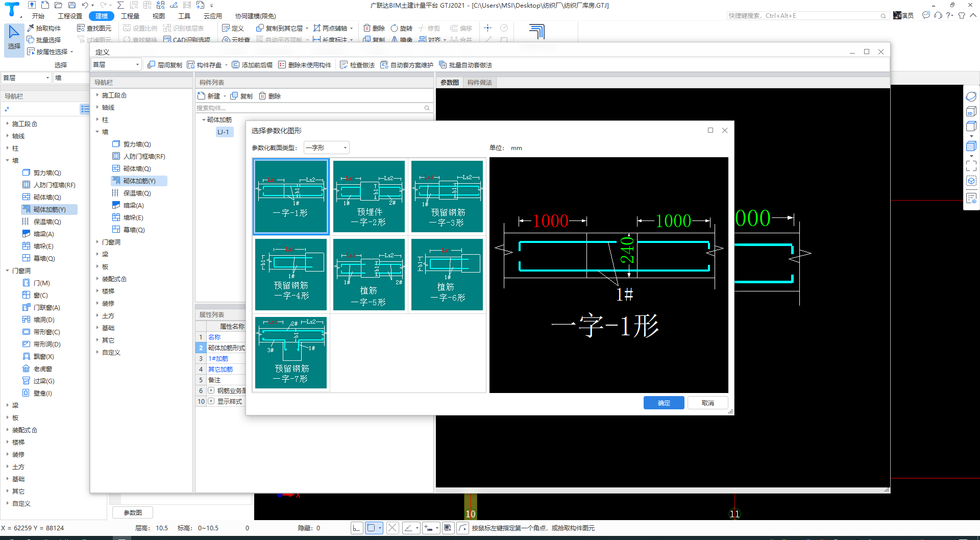The width and height of the screenshot is (980, 540).
Task: Click the 砌体加筋形式 property row
Action: point(226,348)
